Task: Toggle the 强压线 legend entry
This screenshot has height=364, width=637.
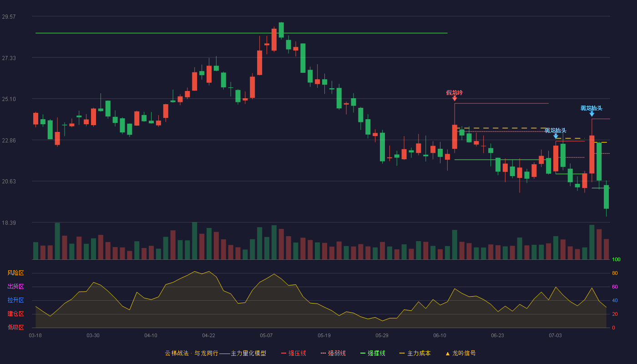Action: pos(293,353)
